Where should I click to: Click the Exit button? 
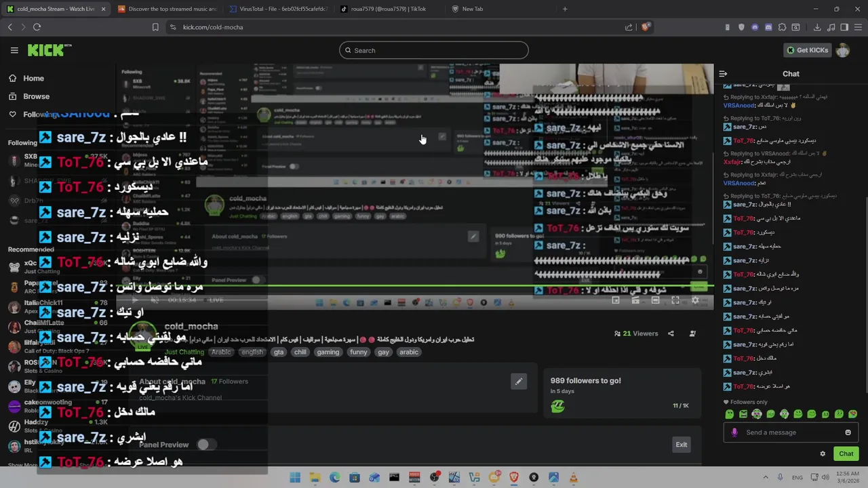pos(682,445)
